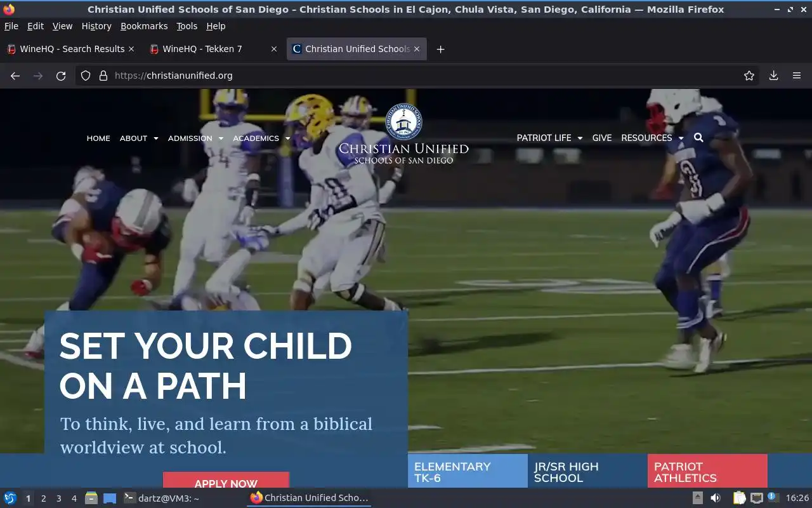This screenshot has width=812, height=508.
Task: Open the file manager from the taskbar
Action: (x=91, y=498)
